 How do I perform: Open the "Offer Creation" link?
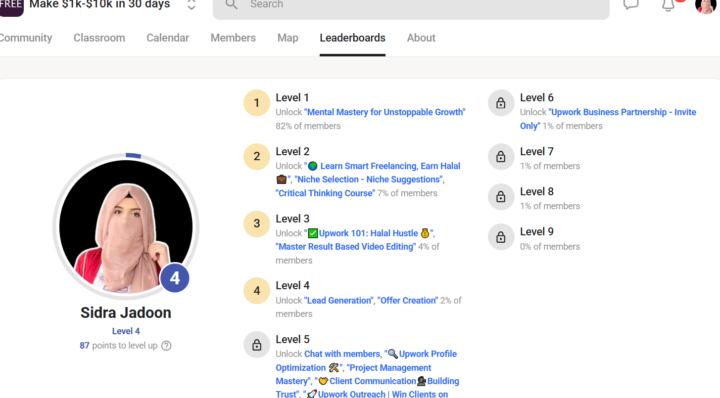pyautogui.click(x=408, y=301)
